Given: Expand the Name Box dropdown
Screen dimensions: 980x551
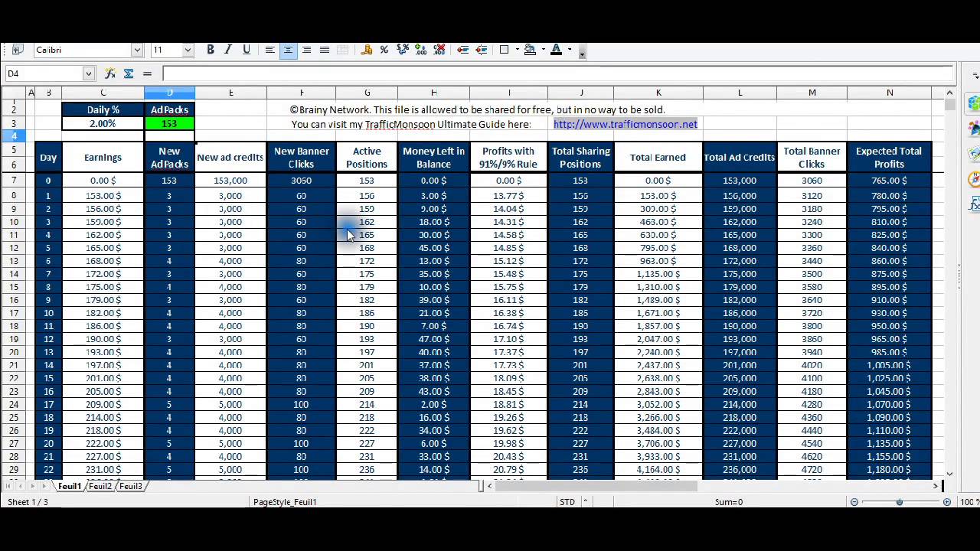Looking at the screenshot, I should [x=89, y=73].
